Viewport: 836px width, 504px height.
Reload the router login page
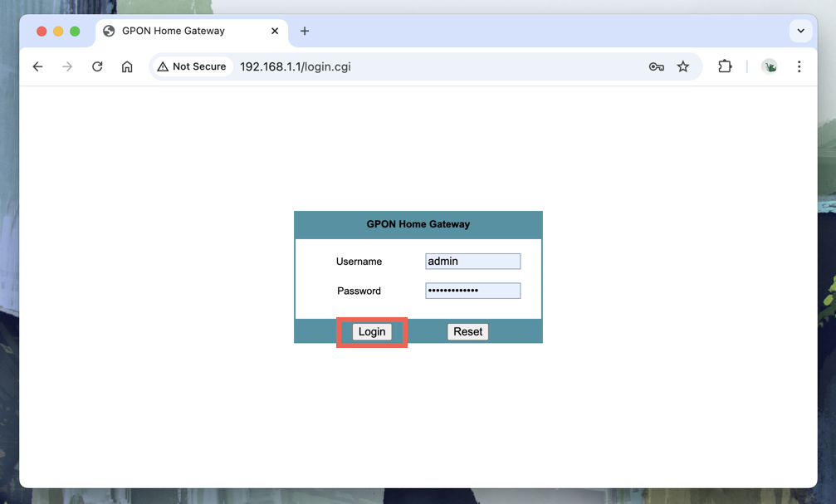[97, 66]
